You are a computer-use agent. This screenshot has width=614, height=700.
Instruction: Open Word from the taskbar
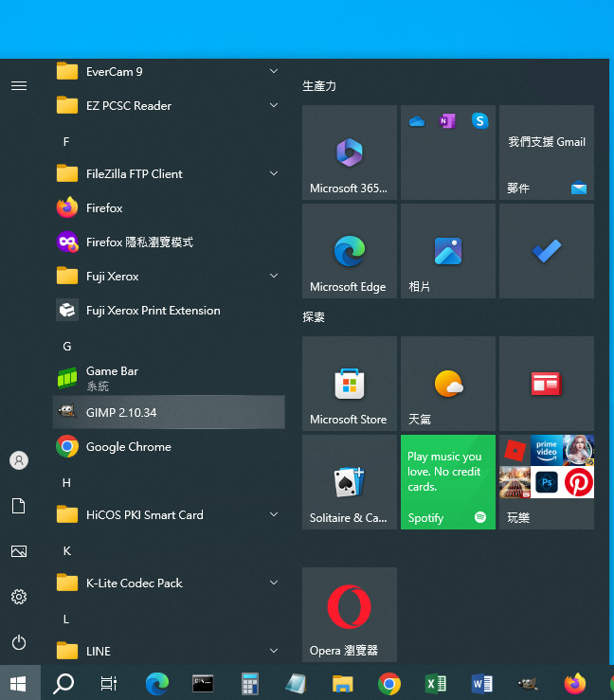pyautogui.click(x=482, y=683)
